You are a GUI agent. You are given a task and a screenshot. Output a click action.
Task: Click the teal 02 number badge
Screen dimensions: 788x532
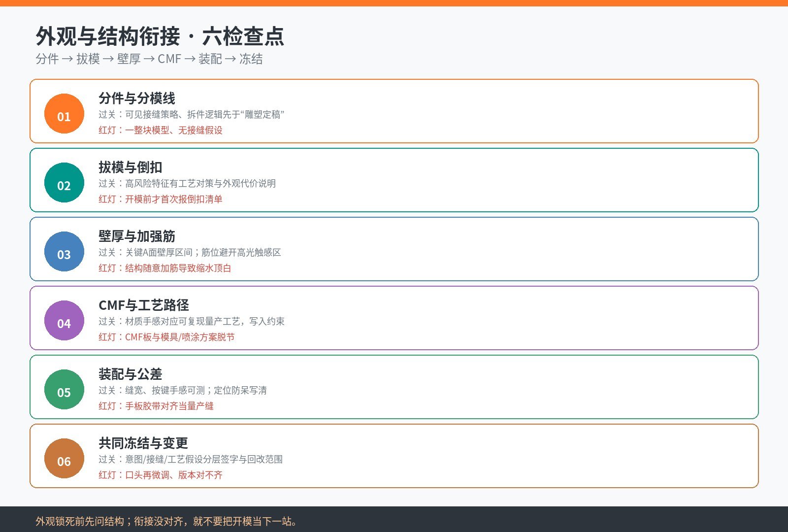click(64, 182)
